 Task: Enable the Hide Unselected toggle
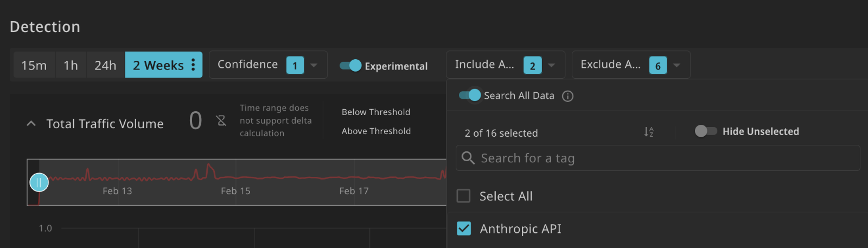tap(706, 131)
